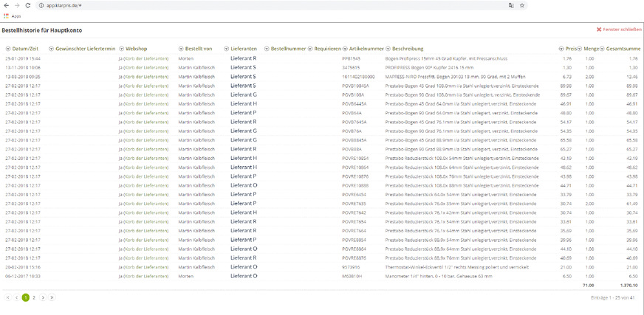Select the PROFIPRESS Bogen 90° Kupfer description
This screenshot has width=644, height=315.
coord(429,68)
